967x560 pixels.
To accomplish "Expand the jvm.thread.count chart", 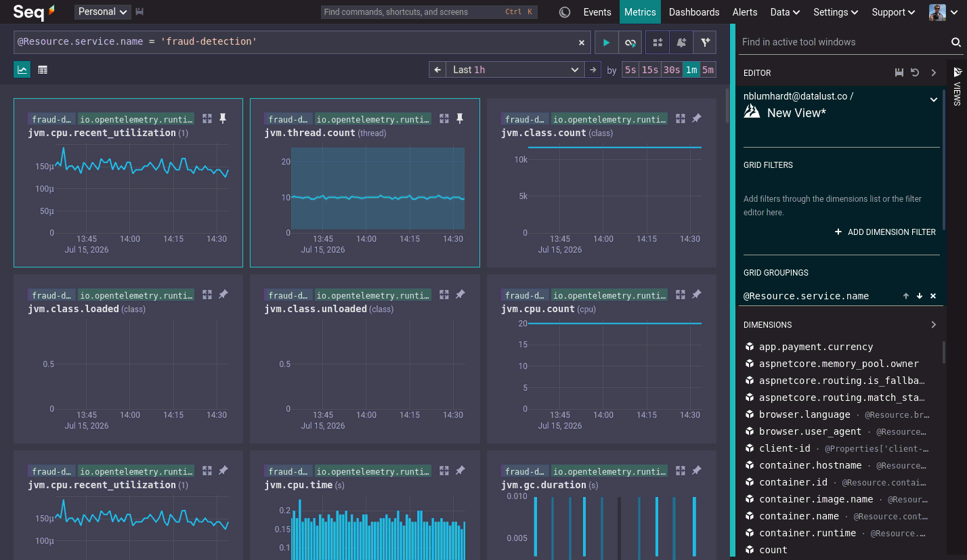I will (444, 119).
